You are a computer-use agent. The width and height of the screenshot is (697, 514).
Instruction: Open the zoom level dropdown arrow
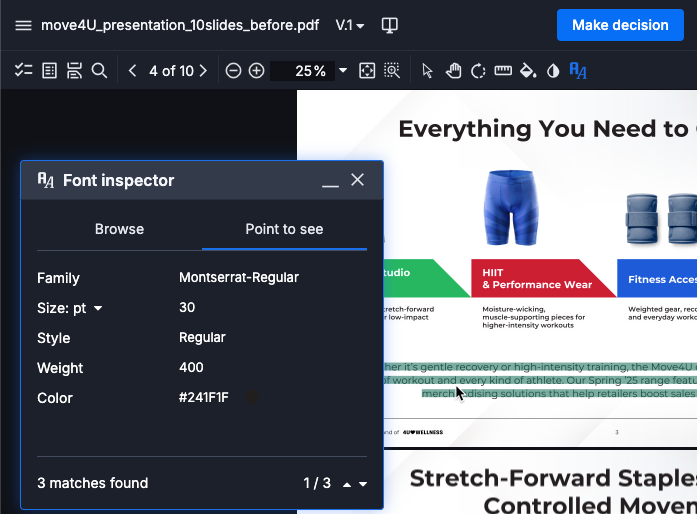click(x=343, y=71)
